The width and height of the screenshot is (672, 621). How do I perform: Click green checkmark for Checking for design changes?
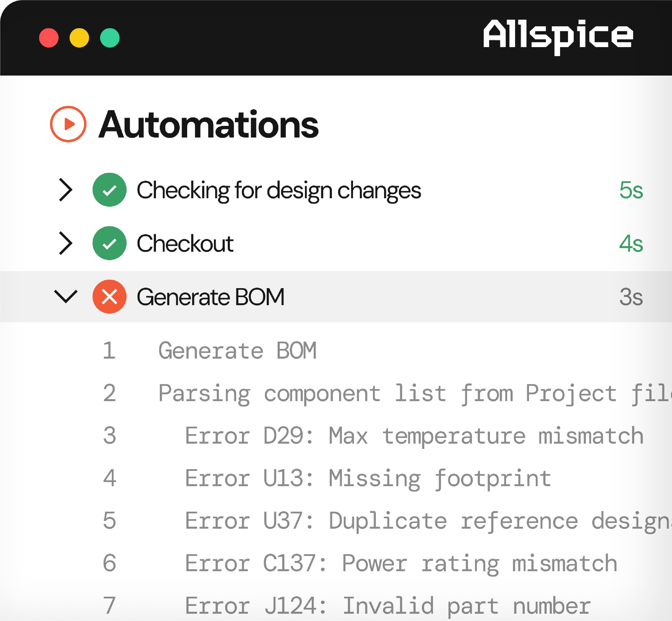(x=110, y=190)
